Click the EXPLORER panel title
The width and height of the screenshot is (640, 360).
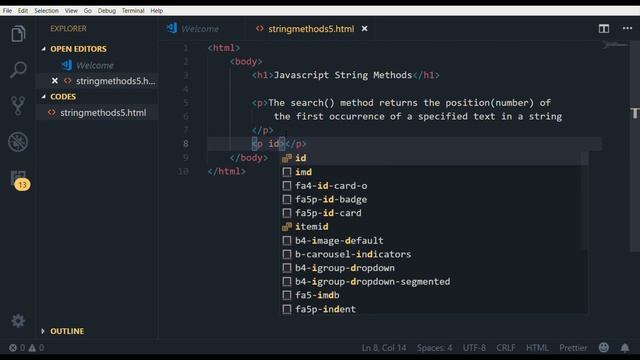(x=69, y=29)
